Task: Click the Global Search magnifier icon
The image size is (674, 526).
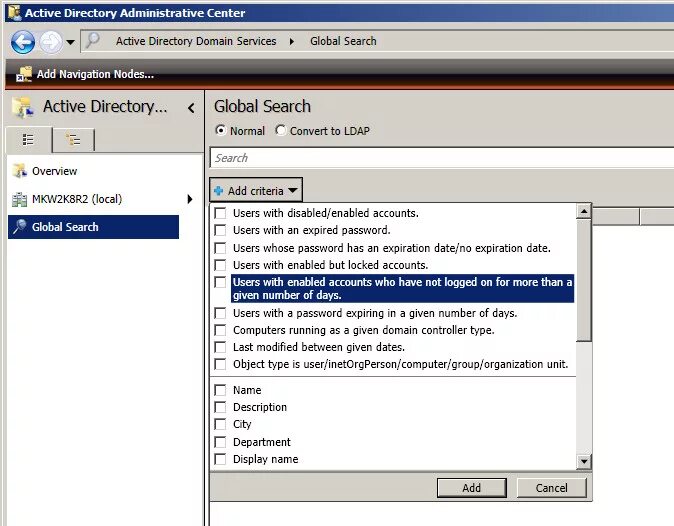Action: point(20,226)
